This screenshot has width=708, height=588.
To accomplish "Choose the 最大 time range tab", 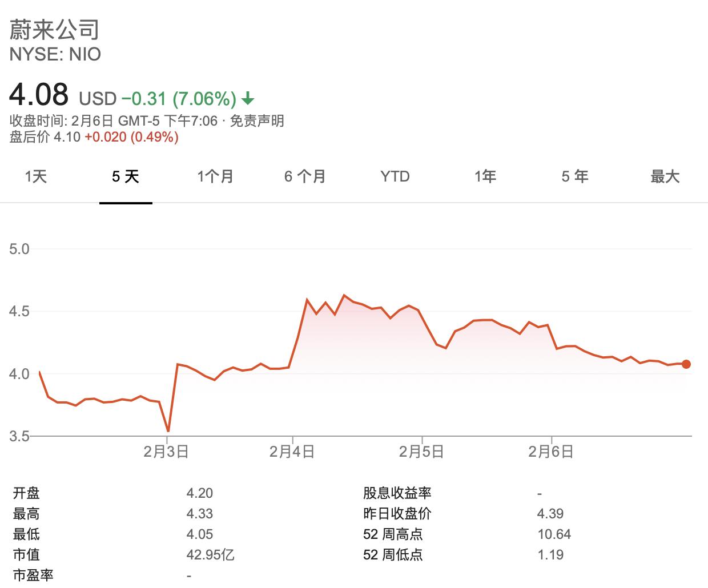I will 665,176.
